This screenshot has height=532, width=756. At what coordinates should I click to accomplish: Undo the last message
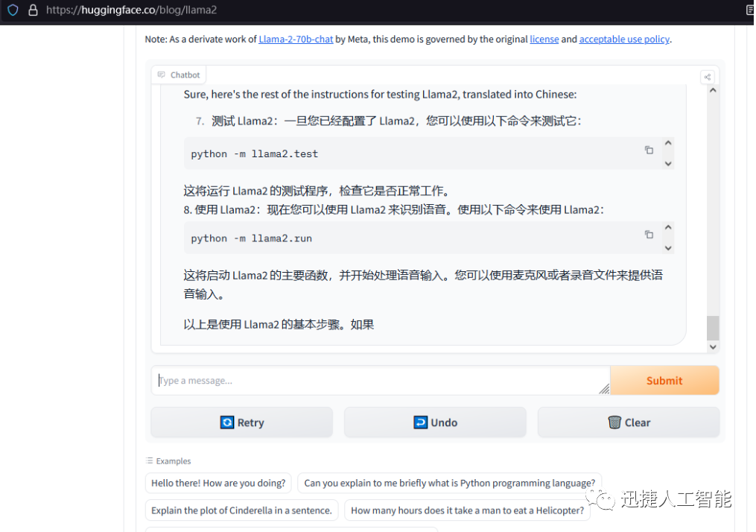click(435, 422)
